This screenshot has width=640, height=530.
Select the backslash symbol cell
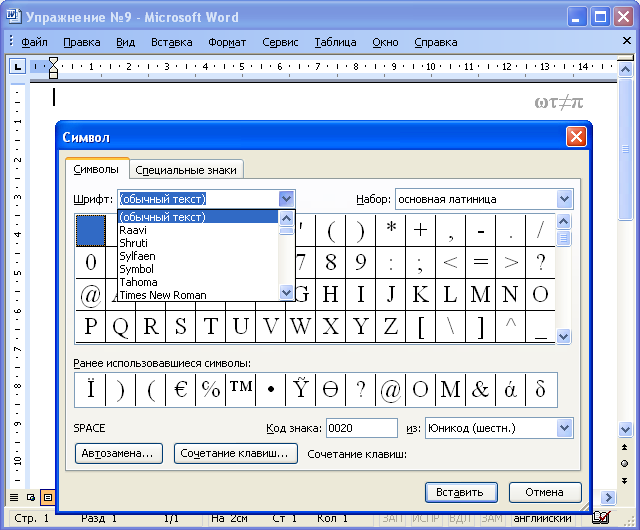(x=450, y=326)
